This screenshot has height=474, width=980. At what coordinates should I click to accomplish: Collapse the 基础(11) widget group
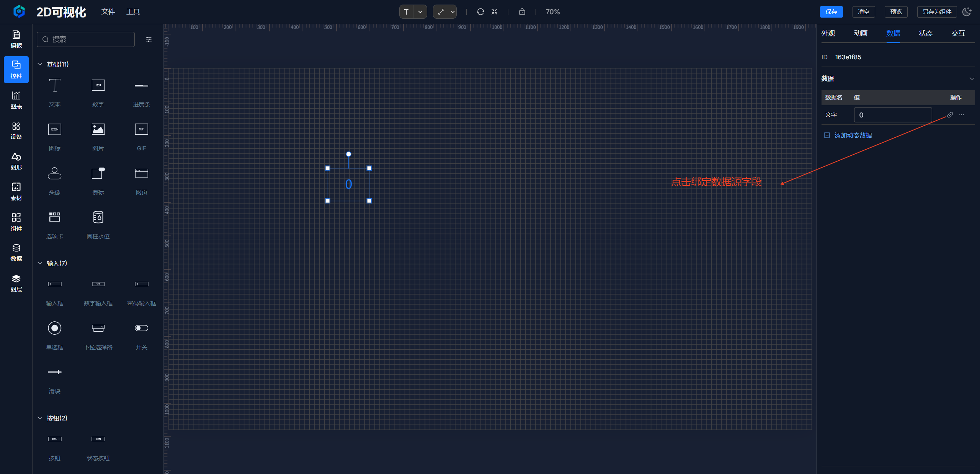pos(40,64)
